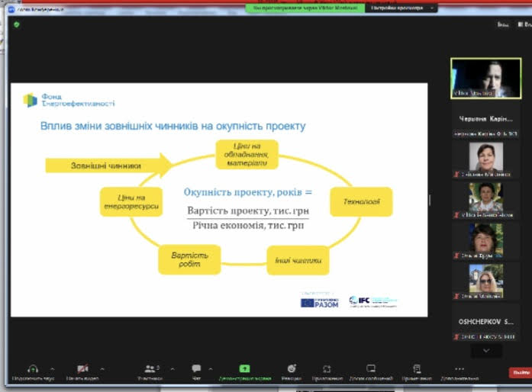Open the Participants panel
The height and width of the screenshot is (392, 532).
(x=150, y=368)
